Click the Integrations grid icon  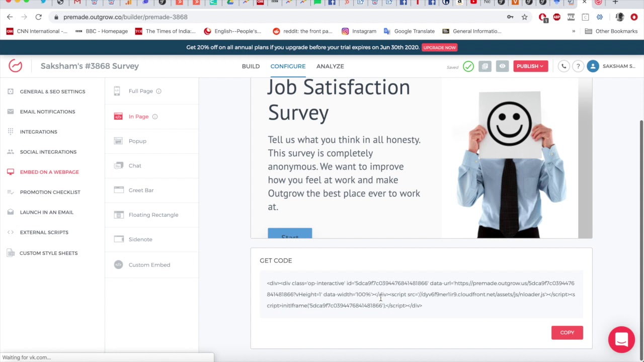point(11,132)
